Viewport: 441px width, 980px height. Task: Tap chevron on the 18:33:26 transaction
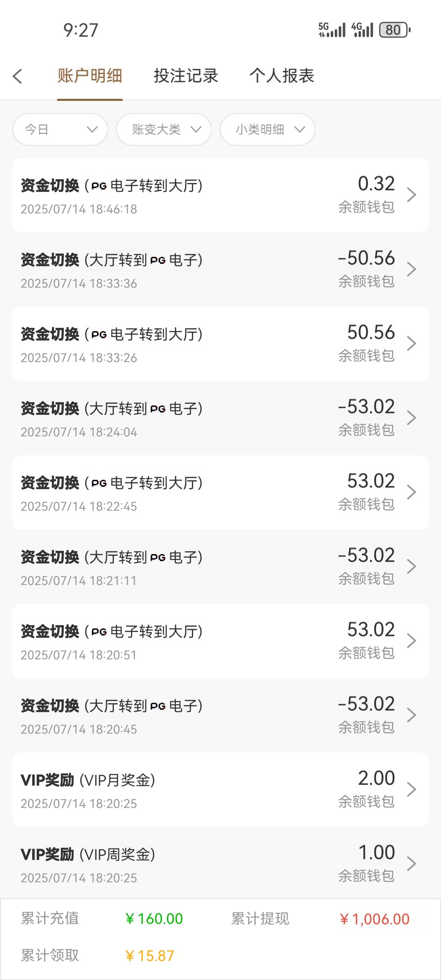(411, 344)
